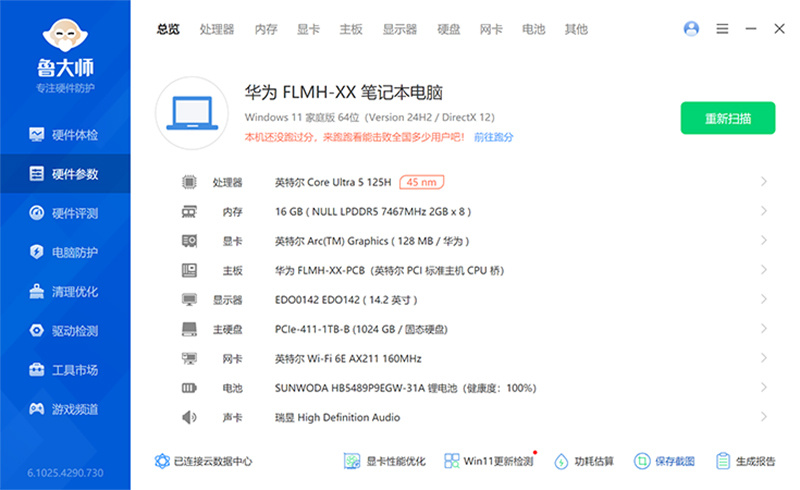Image resolution: width=800 pixels, height=490 pixels.
Task: Click the green 重新扫描 rescan button
Action: [728, 118]
